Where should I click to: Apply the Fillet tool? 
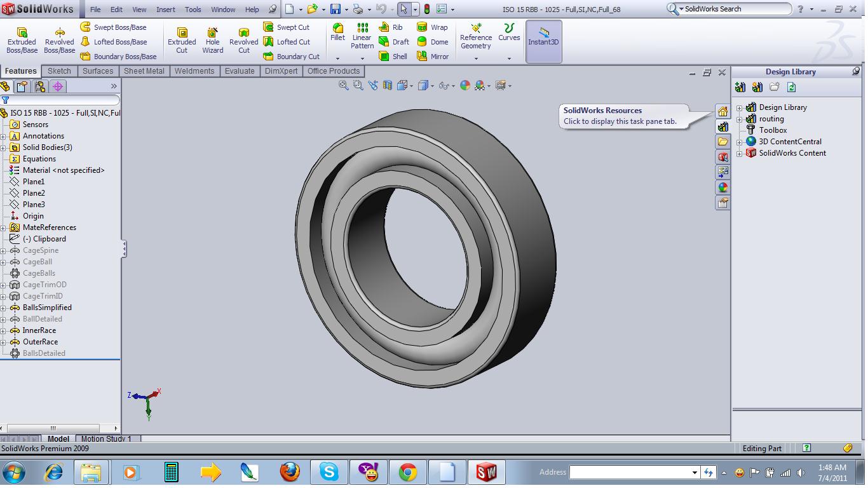coord(338,32)
